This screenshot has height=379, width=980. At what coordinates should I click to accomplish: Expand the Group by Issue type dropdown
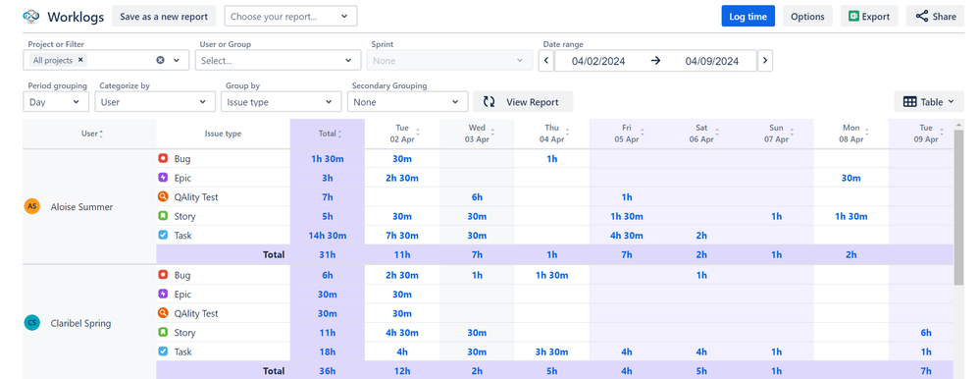click(x=282, y=102)
